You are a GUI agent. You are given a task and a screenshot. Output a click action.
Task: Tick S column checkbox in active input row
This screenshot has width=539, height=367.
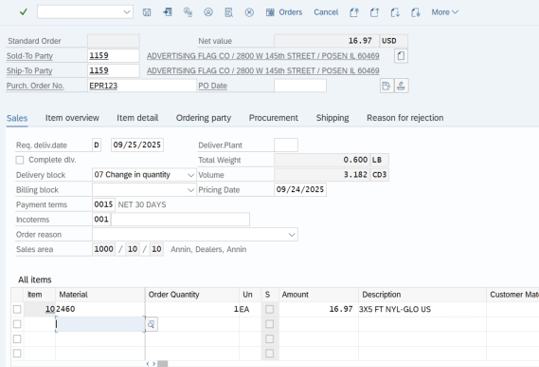point(270,324)
